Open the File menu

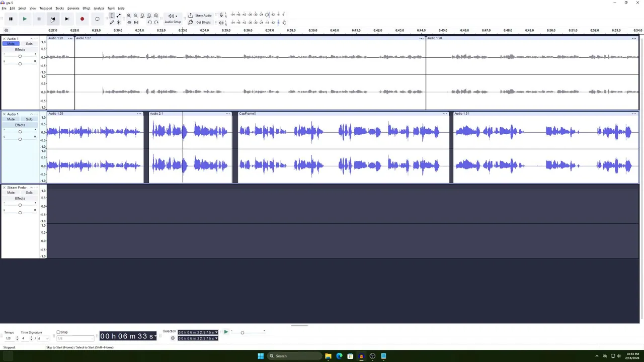click(4, 9)
